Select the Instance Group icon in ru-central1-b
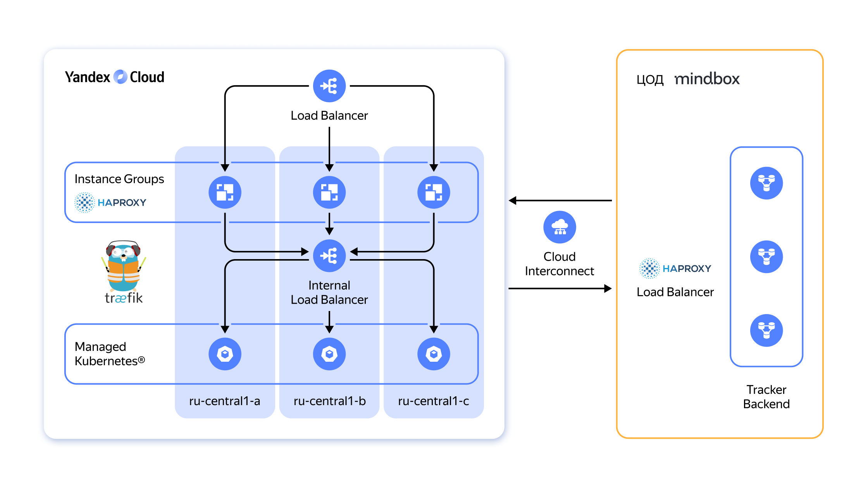Viewport: 868px width, 488px height. (329, 192)
